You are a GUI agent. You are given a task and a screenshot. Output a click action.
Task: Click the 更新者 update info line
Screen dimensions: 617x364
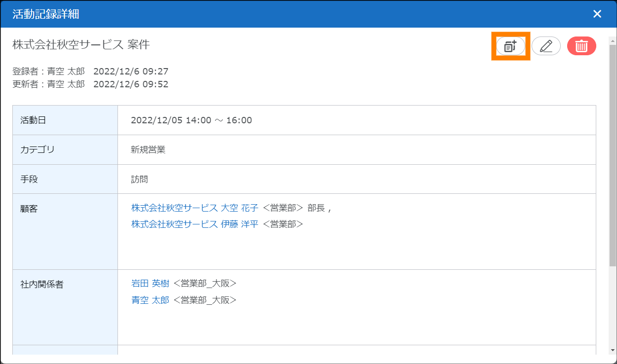[90, 84]
